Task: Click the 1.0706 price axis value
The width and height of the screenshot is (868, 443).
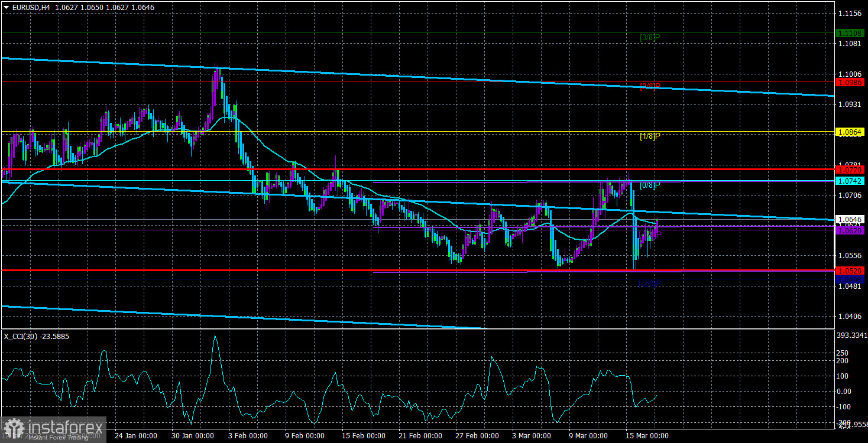Action: (851, 195)
